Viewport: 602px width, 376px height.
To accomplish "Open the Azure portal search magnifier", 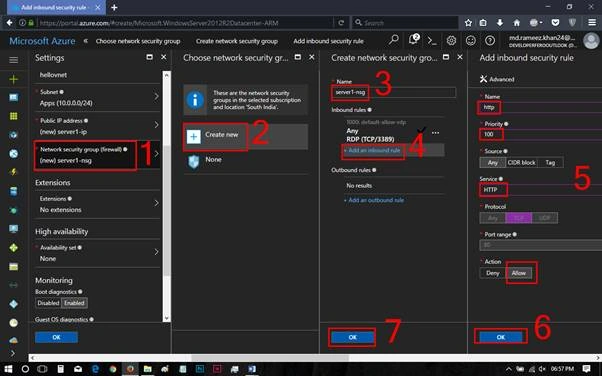I will (x=394, y=40).
